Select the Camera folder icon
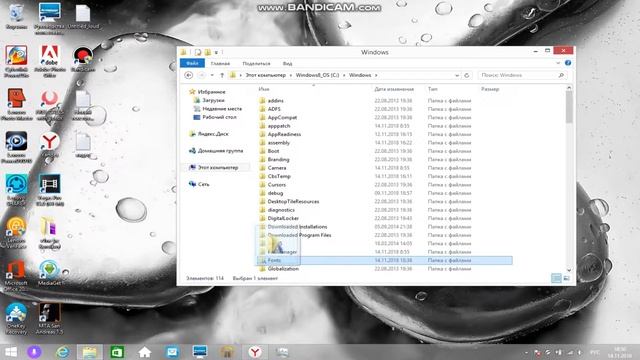 tap(262, 168)
